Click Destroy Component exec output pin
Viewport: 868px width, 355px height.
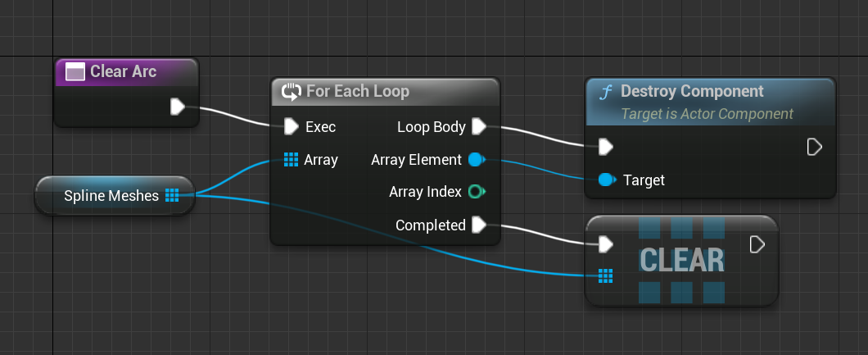[814, 147]
